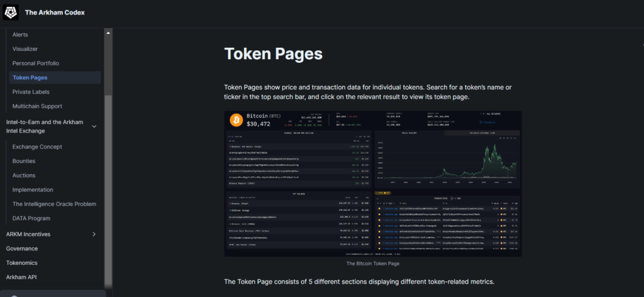Click the sidebar scrollbar thumb
The image size is (644, 297).
tap(108, 191)
